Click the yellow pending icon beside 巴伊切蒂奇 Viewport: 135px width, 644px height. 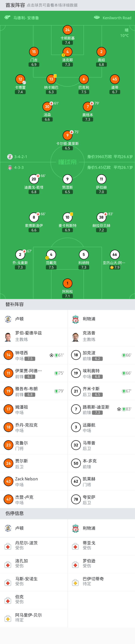coord(75,583)
